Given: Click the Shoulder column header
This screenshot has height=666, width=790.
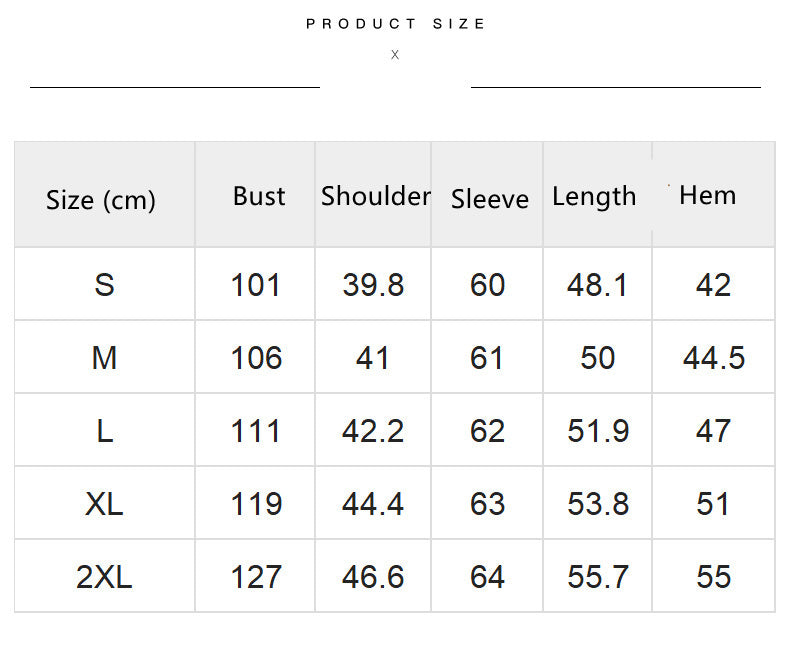Looking at the screenshot, I should pyautogui.click(x=375, y=196).
